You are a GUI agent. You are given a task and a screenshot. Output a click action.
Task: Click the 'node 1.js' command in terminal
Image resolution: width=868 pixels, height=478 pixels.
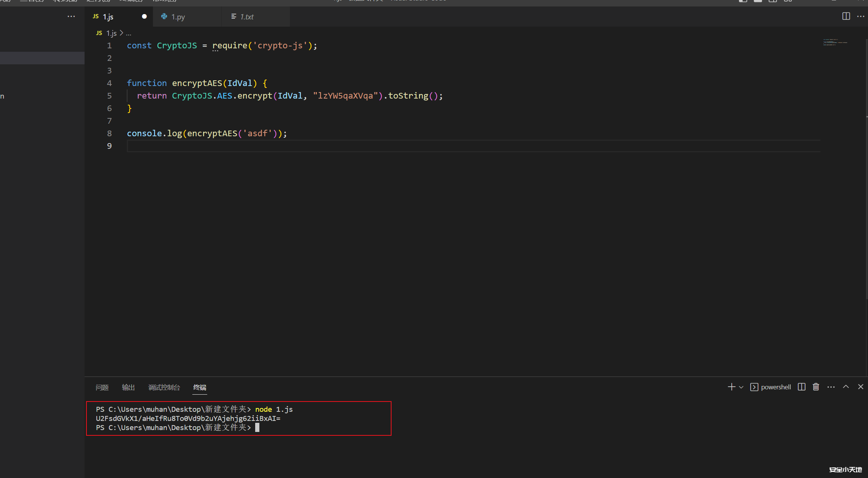coord(274,409)
